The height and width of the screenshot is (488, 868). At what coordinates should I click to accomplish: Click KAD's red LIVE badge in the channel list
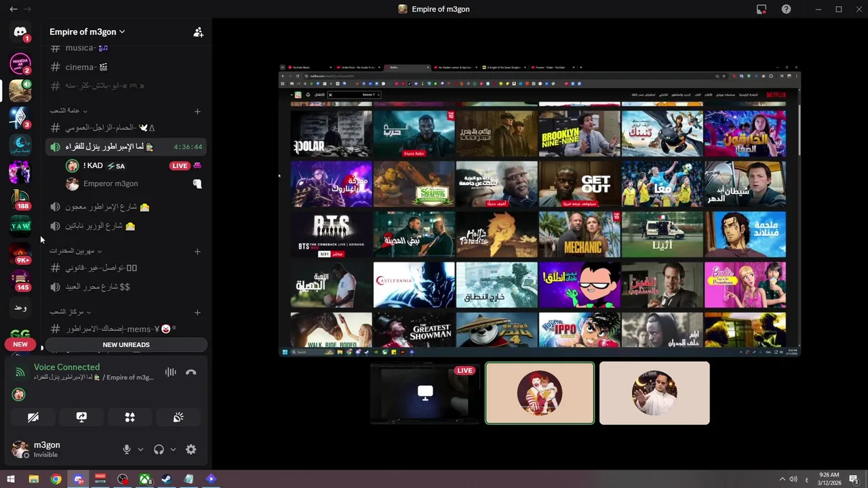[x=180, y=166]
